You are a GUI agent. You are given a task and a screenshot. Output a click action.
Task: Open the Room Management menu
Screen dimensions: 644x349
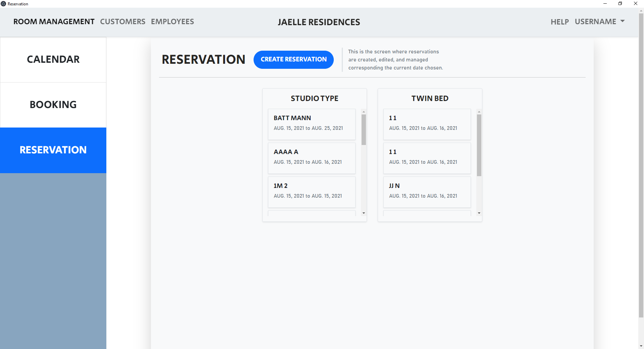point(54,21)
